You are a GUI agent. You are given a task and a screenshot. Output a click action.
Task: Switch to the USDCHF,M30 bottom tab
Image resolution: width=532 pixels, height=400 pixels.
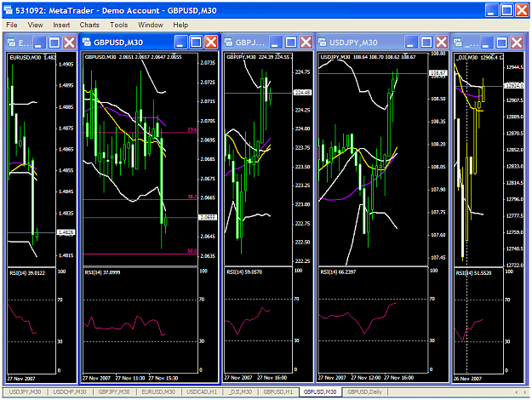(70, 391)
